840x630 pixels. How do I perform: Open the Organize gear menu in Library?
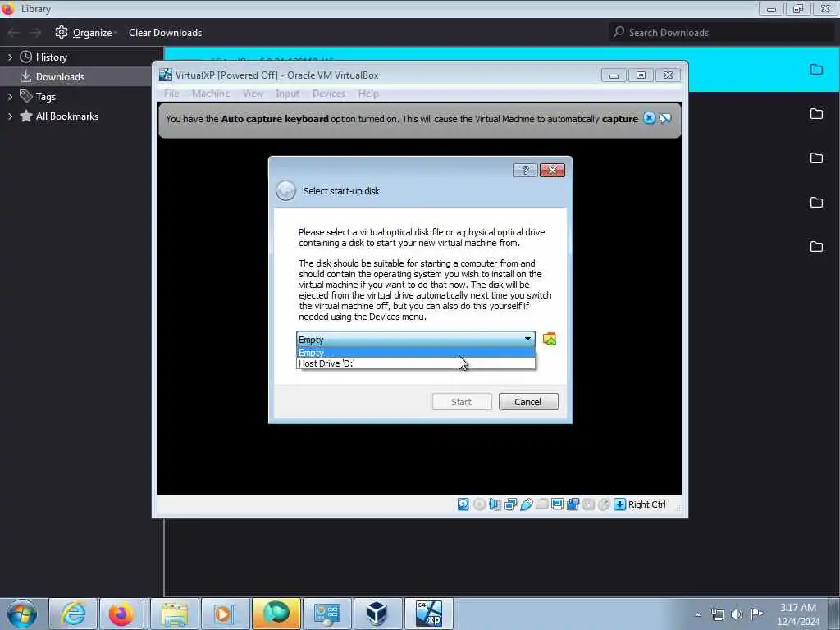point(62,32)
